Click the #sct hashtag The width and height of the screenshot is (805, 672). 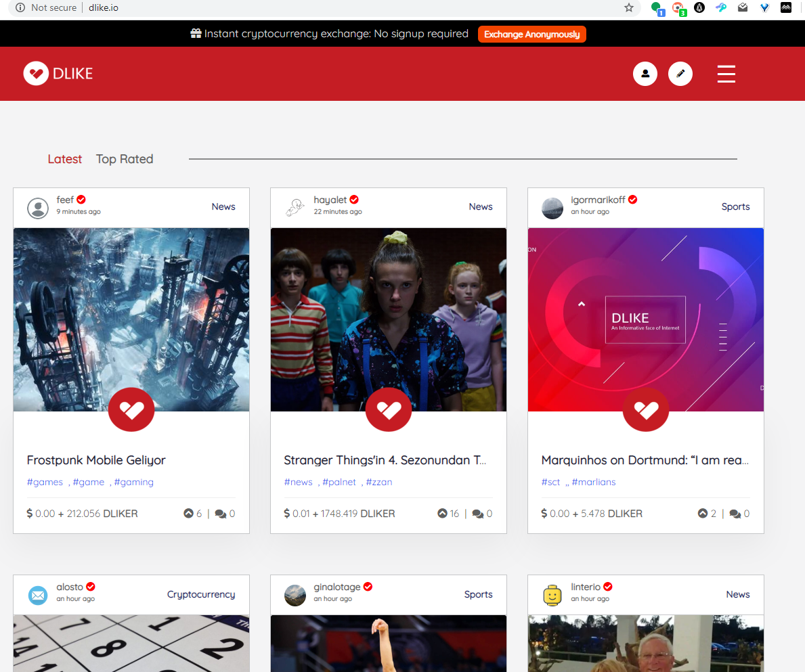(551, 483)
